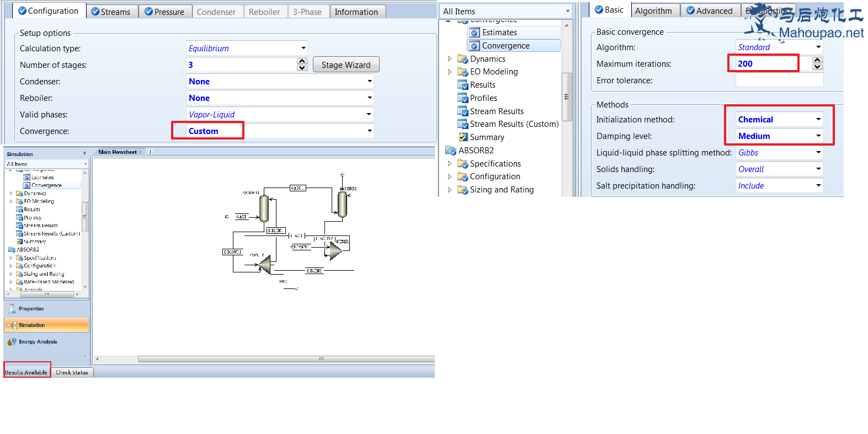Click the Sizing and Rating folder icon in large tree
The image size is (868, 434).
click(462, 190)
